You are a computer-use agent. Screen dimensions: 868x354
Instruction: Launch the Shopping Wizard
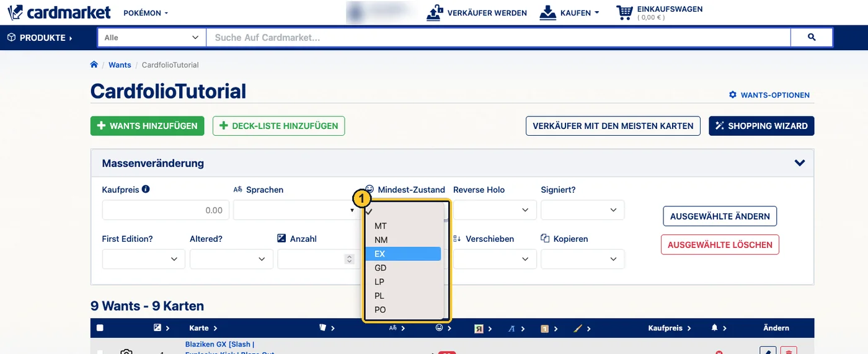(x=761, y=126)
